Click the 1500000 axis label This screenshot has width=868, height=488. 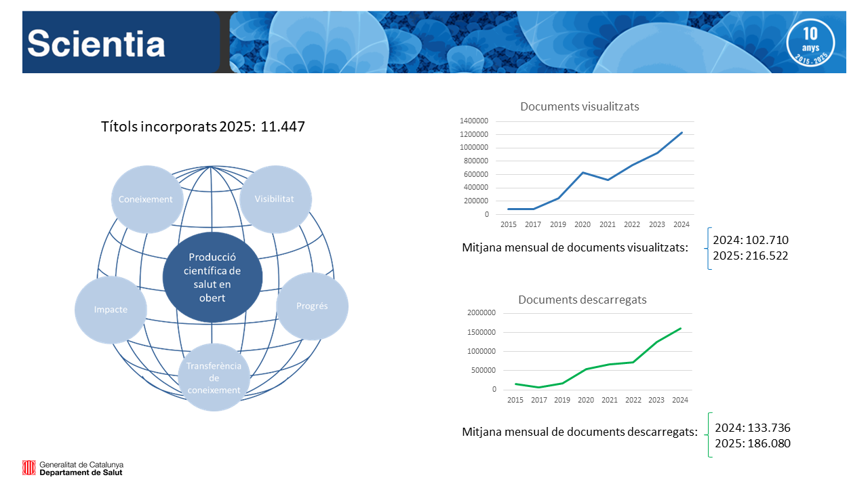click(481, 332)
